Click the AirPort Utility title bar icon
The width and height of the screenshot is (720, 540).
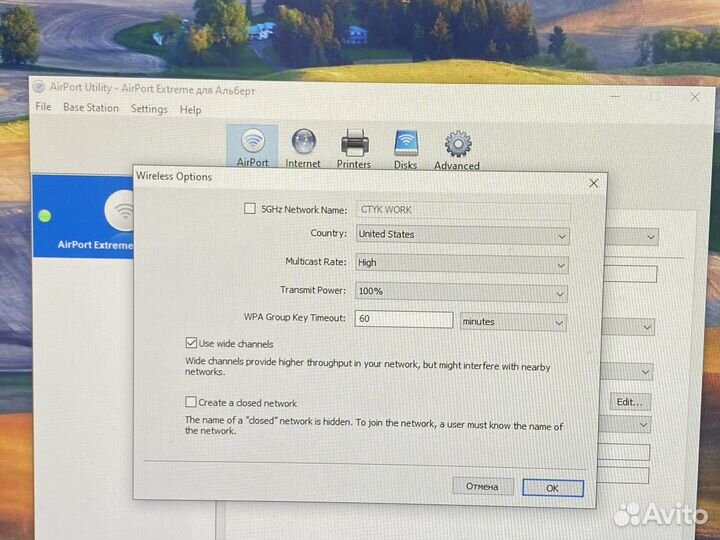pos(39,86)
